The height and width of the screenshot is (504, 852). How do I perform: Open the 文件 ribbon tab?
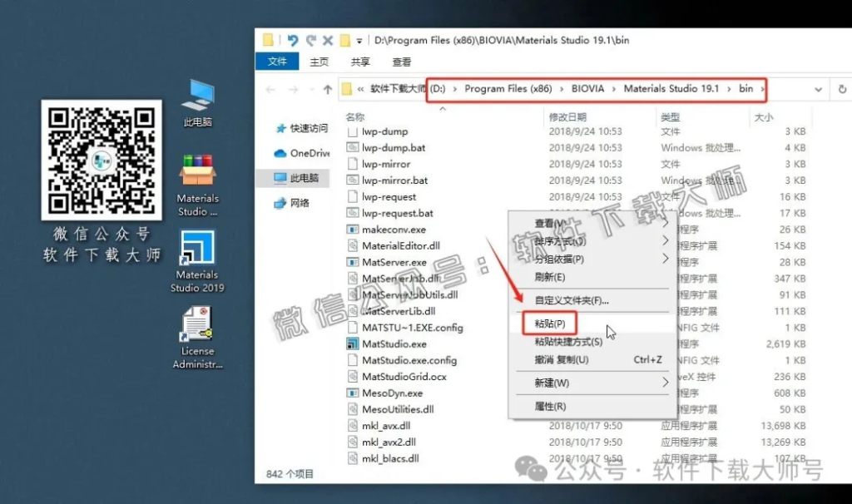point(277,62)
